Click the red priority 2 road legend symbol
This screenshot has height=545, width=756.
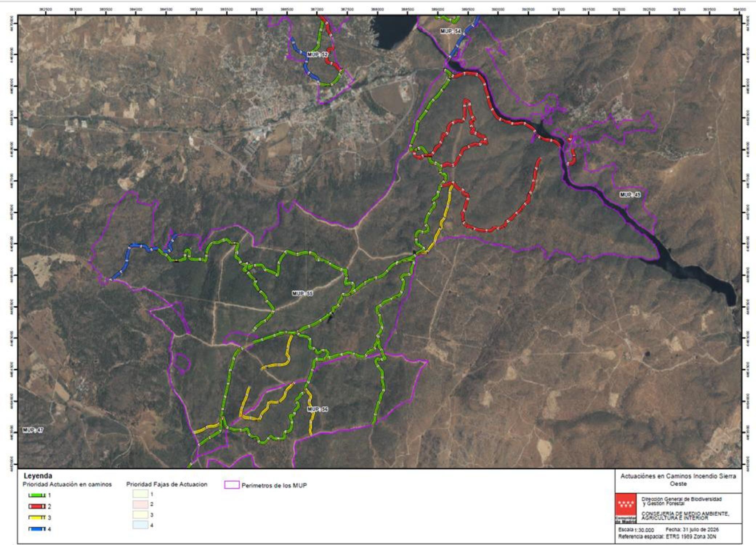click(x=37, y=506)
